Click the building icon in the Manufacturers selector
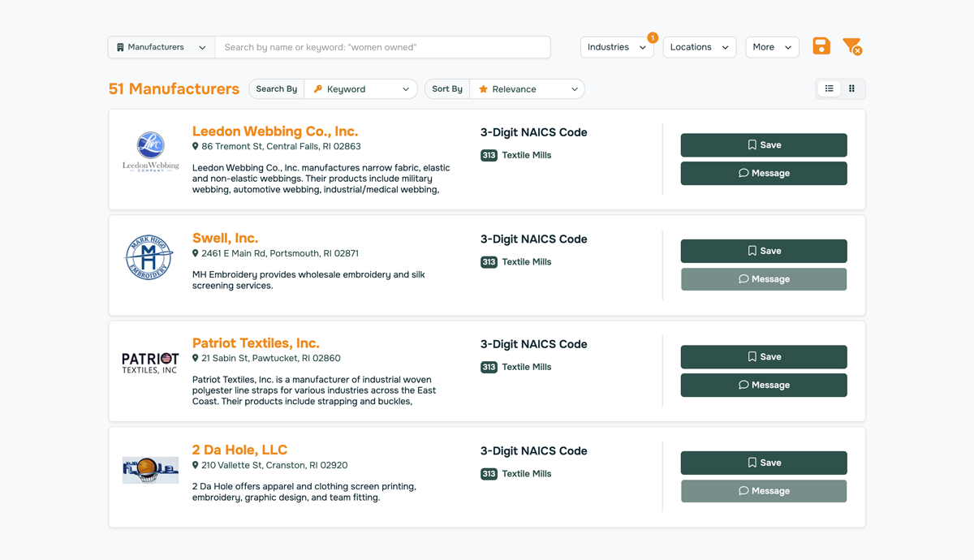 click(120, 47)
